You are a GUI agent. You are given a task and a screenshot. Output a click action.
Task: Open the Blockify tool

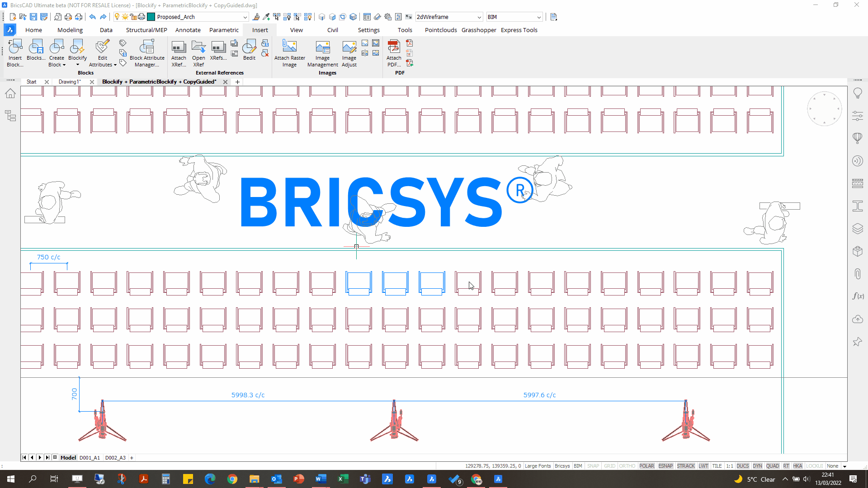[x=77, y=47]
